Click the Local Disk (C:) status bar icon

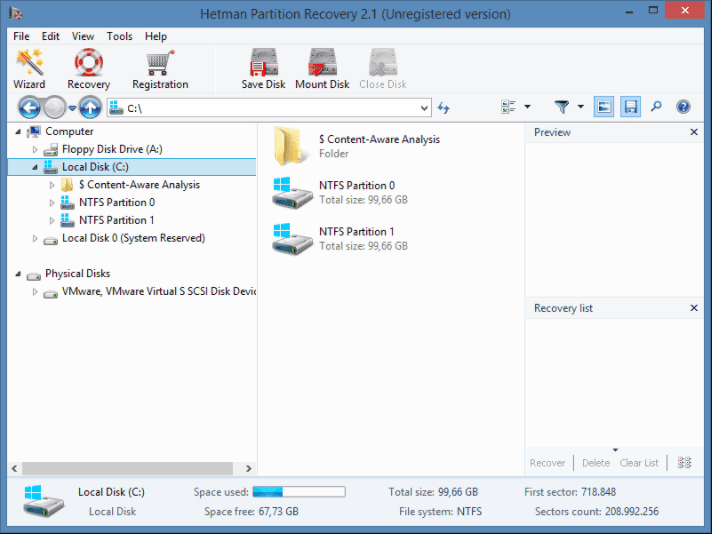click(43, 500)
